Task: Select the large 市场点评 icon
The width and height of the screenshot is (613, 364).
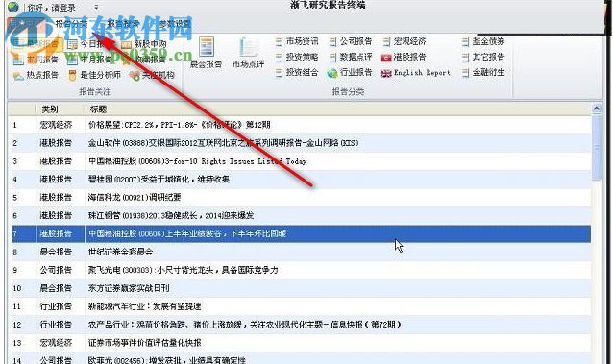Action: 249,53
